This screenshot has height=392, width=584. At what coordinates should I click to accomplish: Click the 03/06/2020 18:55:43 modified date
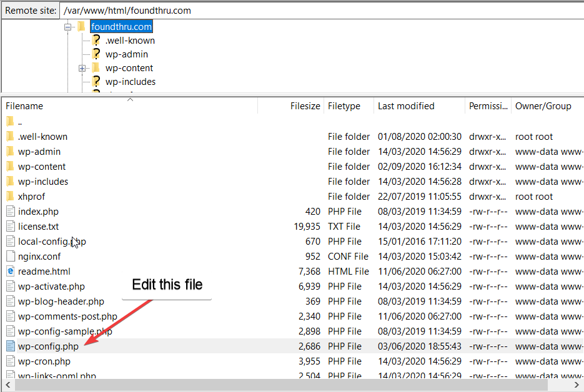tap(419, 346)
